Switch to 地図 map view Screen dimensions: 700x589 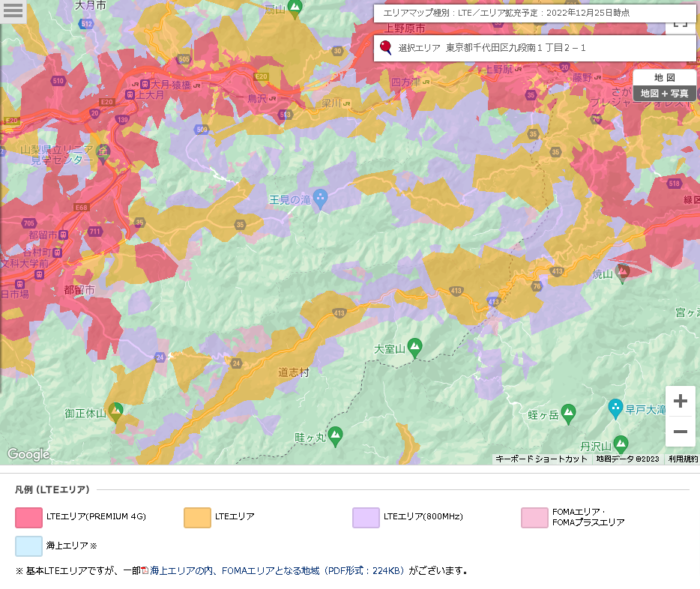(x=664, y=78)
